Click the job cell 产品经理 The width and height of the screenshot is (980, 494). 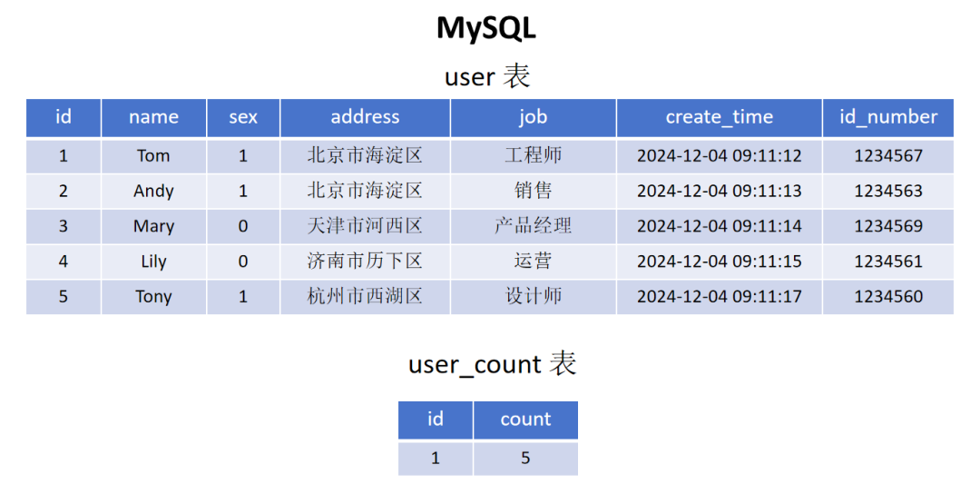(534, 226)
